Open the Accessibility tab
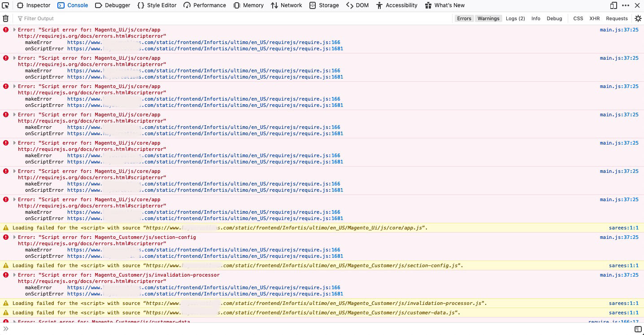The width and height of the screenshot is (644, 335). (397, 5)
